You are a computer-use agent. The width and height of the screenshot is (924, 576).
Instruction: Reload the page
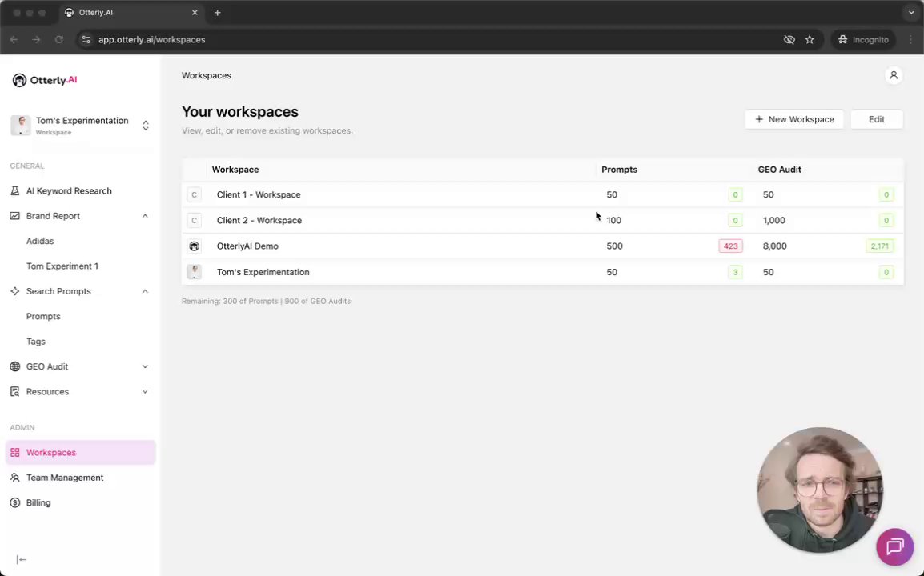click(59, 39)
